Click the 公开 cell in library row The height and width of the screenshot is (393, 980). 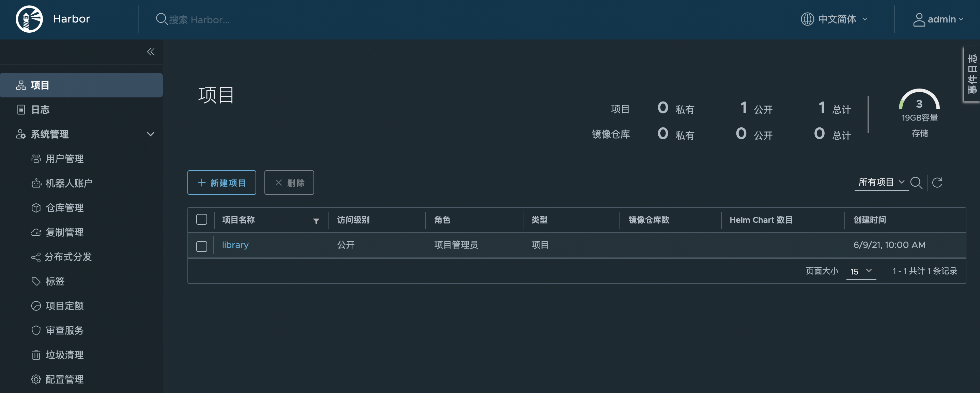pyautogui.click(x=346, y=245)
